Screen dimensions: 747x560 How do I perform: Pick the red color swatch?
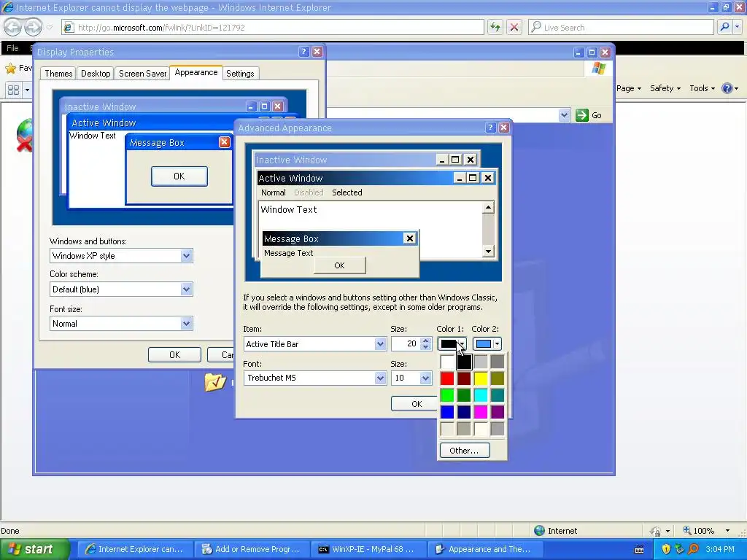(447, 378)
